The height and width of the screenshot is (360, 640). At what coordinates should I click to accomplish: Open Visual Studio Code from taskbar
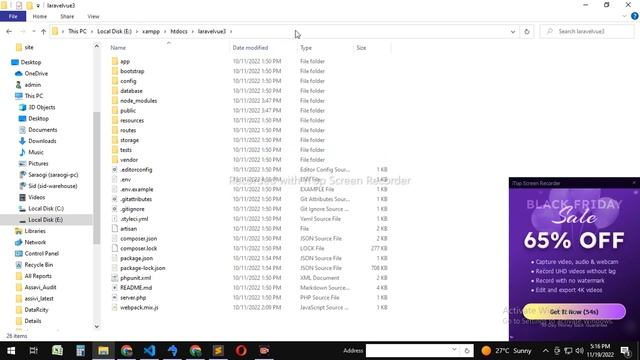pos(149,351)
